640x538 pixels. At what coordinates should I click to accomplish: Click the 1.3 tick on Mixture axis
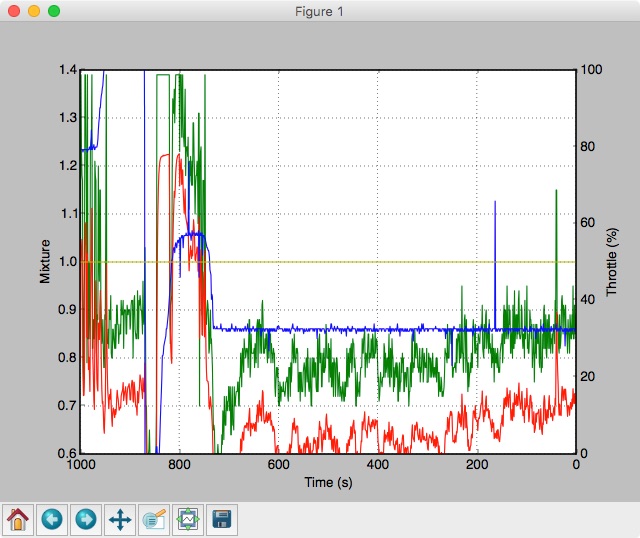[68, 118]
